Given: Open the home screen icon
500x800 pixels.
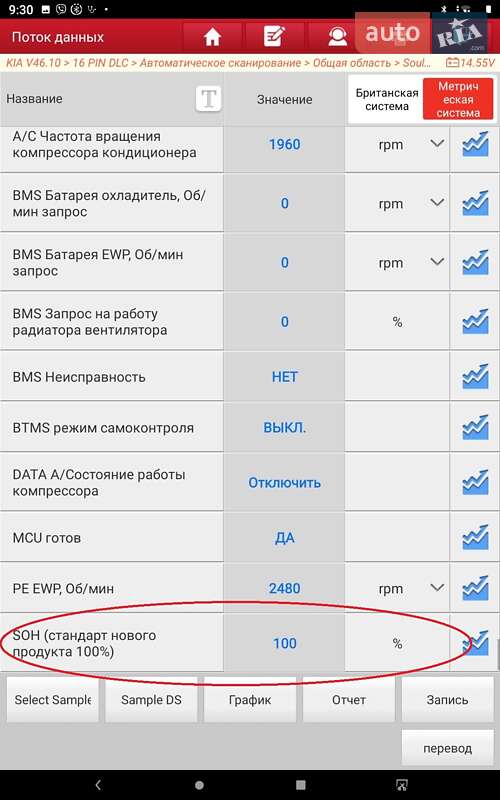Looking at the screenshot, I should pyautogui.click(x=212, y=37).
